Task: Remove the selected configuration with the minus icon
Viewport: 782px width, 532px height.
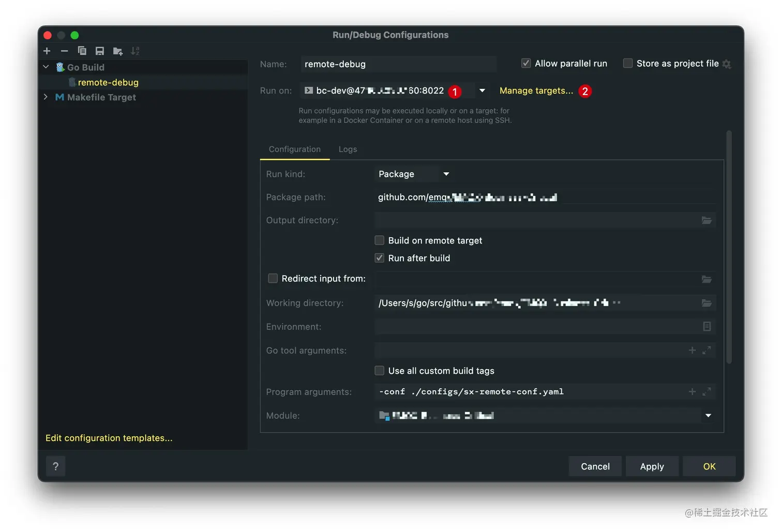Action: click(64, 51)
